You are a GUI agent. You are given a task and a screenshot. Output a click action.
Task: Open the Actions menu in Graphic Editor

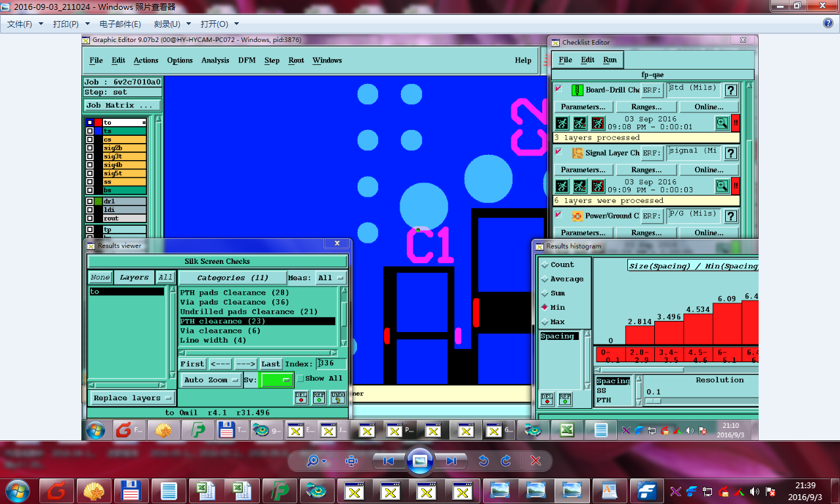coord(146,60)
